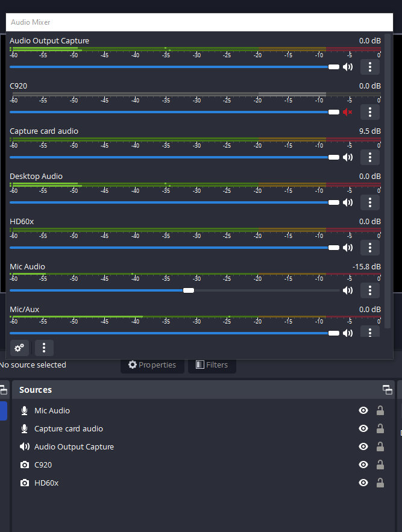Mute Capture card audio speaker icon
The image size is (402, 532).
(x=348, y=157)
